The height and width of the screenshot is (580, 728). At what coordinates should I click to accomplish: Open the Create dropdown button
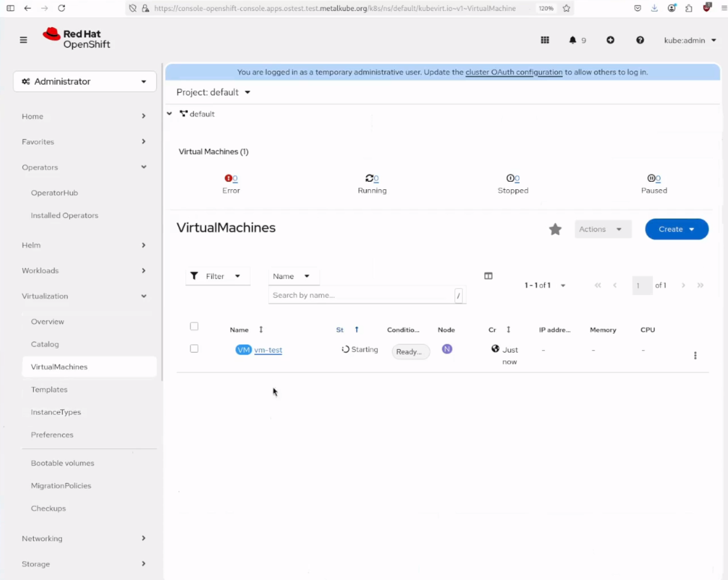pos(676,229)
